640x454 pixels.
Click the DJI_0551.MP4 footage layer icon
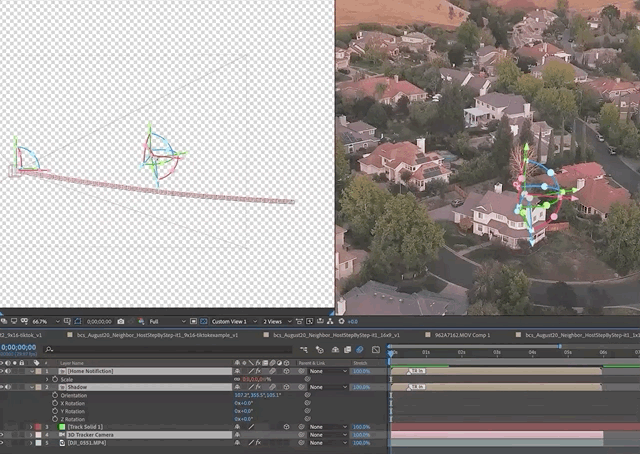pos(62,443)
